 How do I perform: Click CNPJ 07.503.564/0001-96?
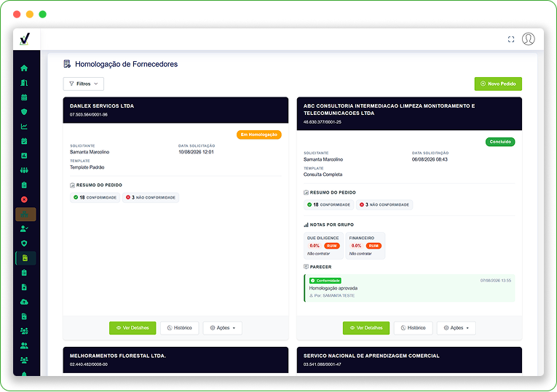coord(88,115)
